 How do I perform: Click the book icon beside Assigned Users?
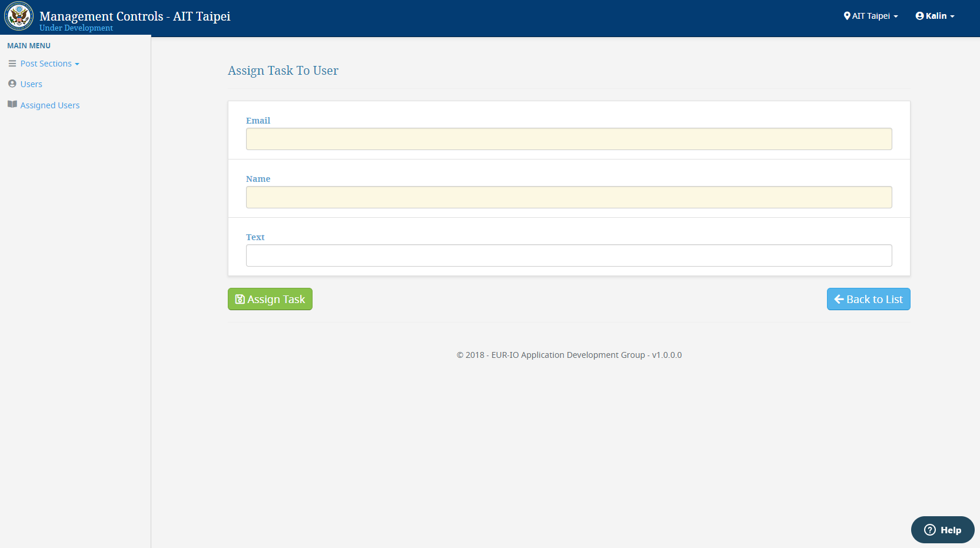(12, 105)
